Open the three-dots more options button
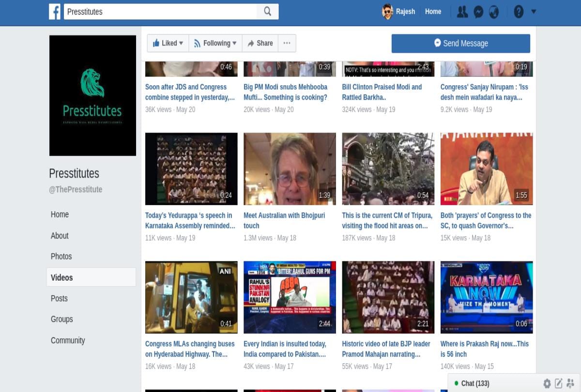 tap(287, 43)
